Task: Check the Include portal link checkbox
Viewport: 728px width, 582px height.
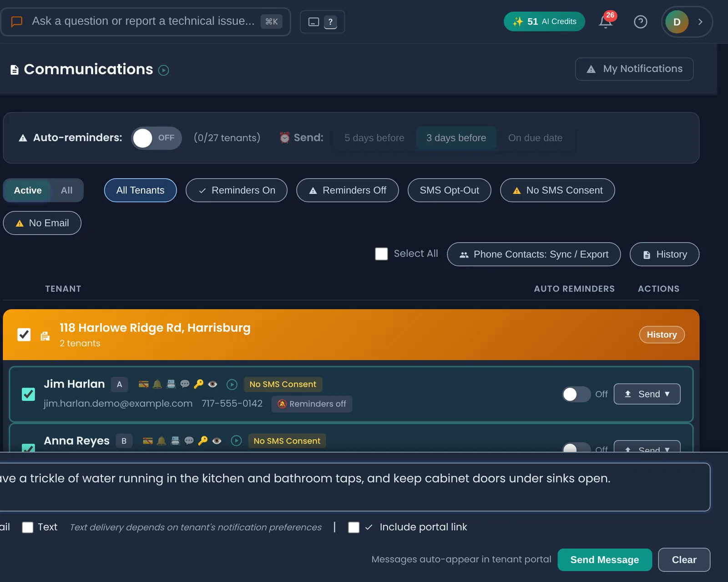Action: pos(354,527)
